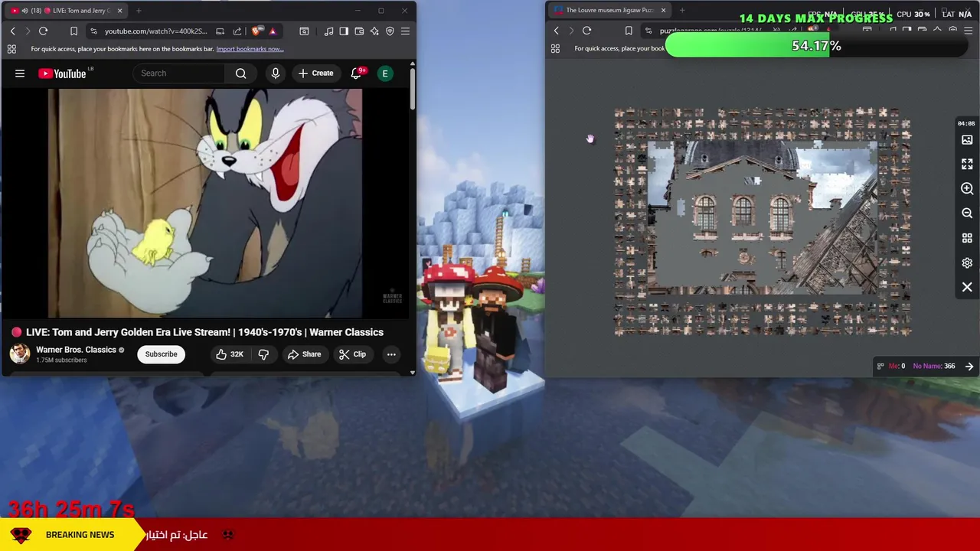Open VPN shield icon in YouTube window
The image size is (980, 551).
[390, 31]
